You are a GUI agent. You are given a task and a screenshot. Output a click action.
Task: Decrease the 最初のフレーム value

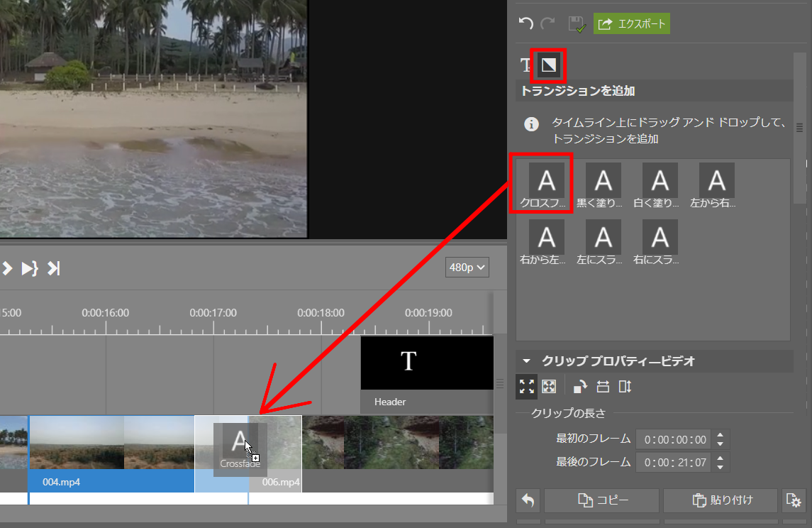[721, 444]
